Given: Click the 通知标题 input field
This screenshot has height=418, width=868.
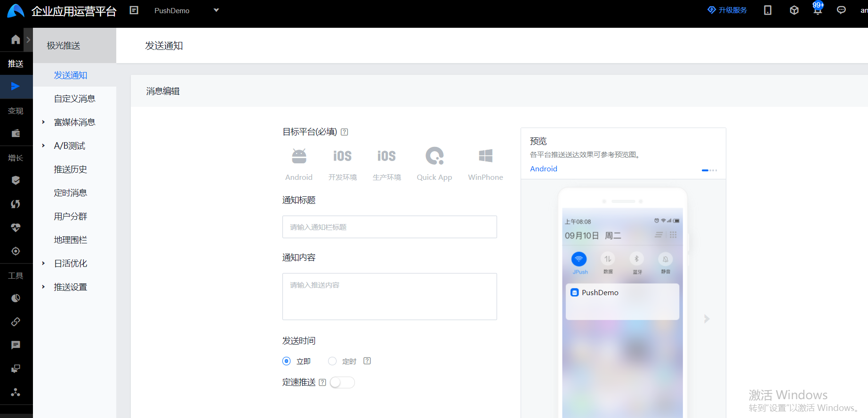Looking at the screenshot, I should (x=389, y=227).
